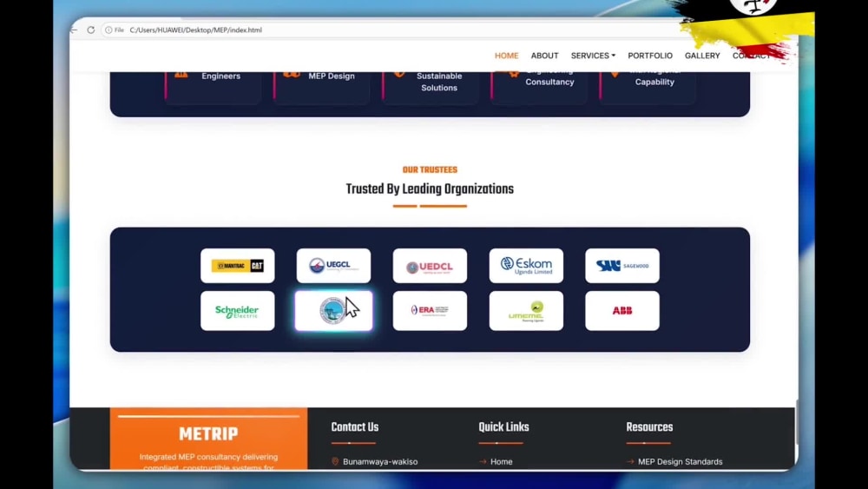
Task: Open the PORTFOLIO nav link
Action: [650, 56]
